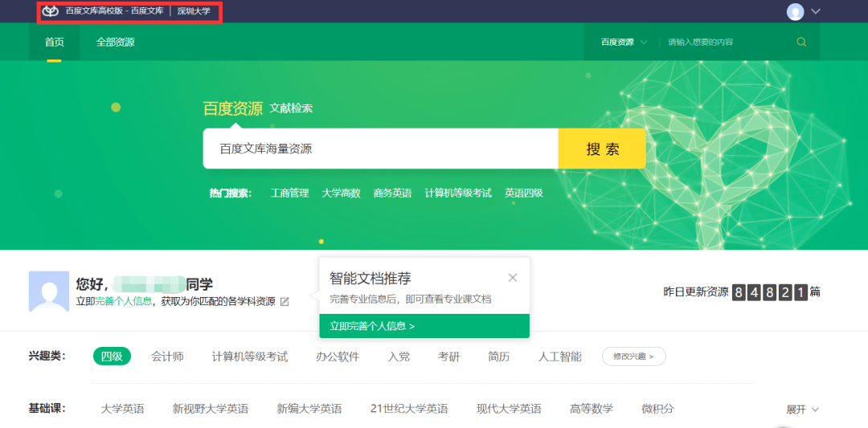Close the 智能文档推荐 popup

pyautogui.click(x=513, y=278)
